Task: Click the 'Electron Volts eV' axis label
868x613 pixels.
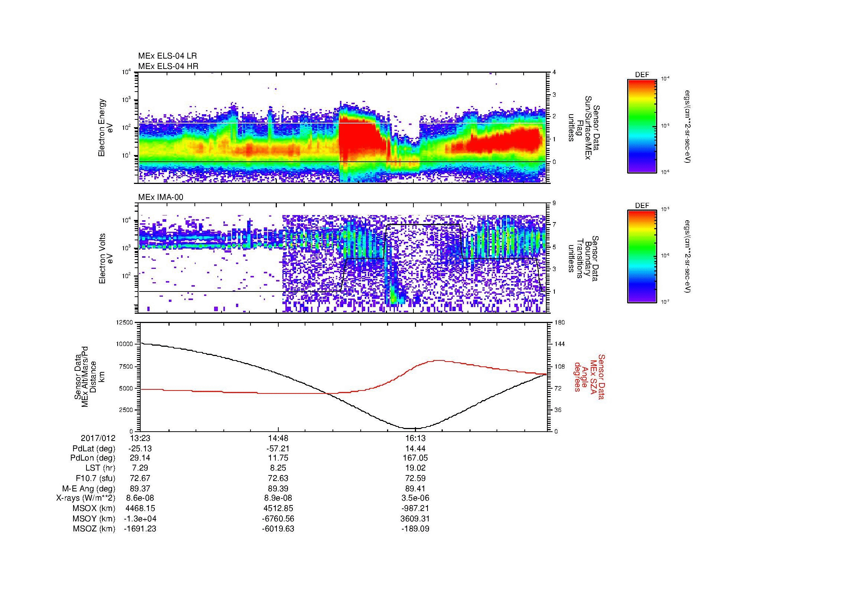Action: [x=105, y=258]
